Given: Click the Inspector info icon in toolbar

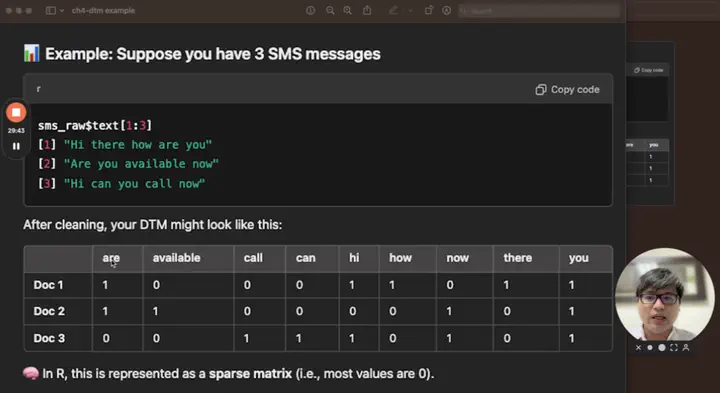Looking at the screenshot, I should tap(310, 11).
